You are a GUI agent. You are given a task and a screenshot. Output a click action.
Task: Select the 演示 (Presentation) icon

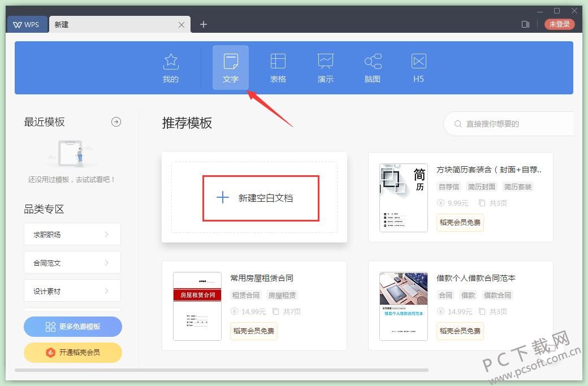325,67
